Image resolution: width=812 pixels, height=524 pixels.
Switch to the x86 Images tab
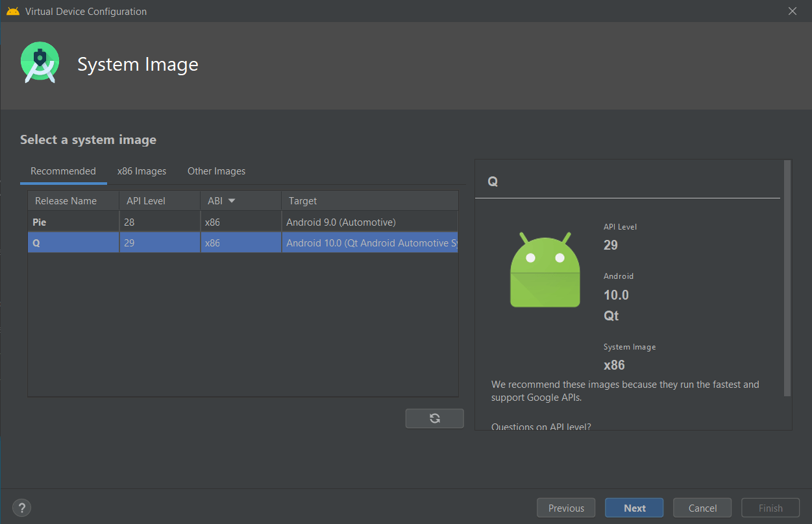141,171
